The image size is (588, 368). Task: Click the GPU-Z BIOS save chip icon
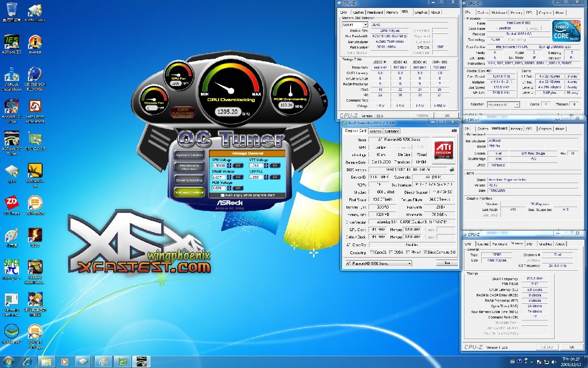(453, 170)
